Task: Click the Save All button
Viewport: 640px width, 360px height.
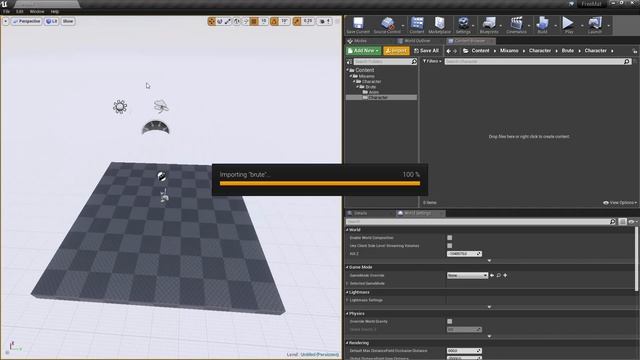Action: coord(426,51)
